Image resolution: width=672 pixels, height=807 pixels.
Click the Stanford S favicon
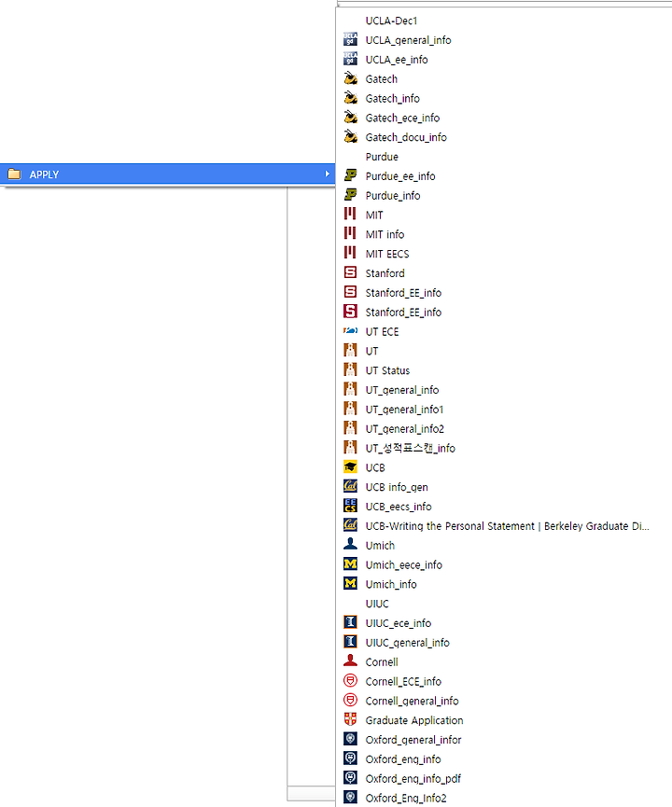(350, 272)
